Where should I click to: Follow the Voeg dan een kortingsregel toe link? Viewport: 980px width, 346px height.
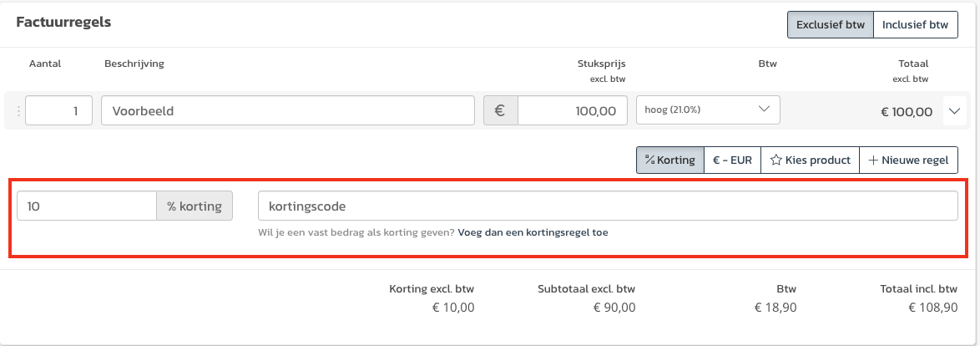click(533, 232)
